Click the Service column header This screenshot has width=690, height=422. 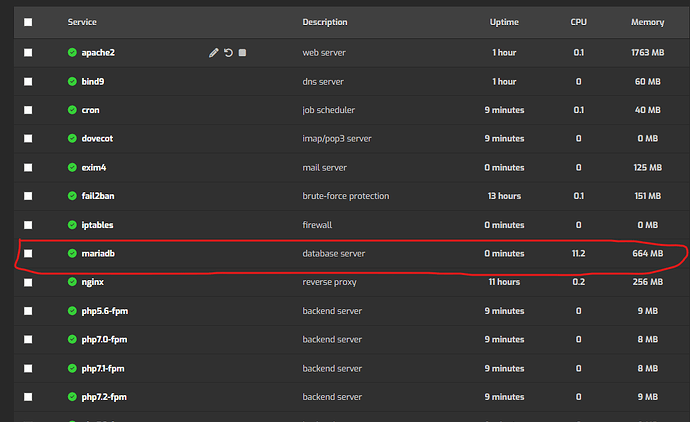[82, 22]
